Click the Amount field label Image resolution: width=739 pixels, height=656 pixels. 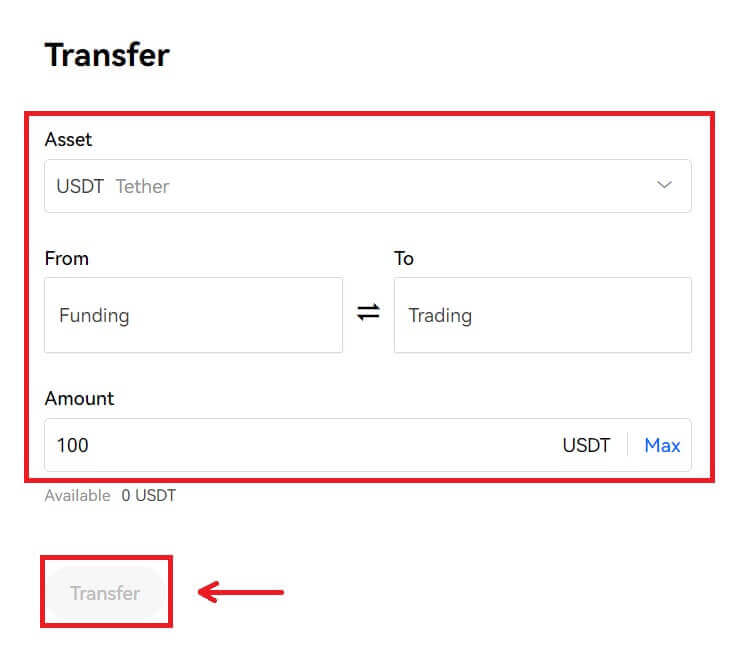click(79, 398)
